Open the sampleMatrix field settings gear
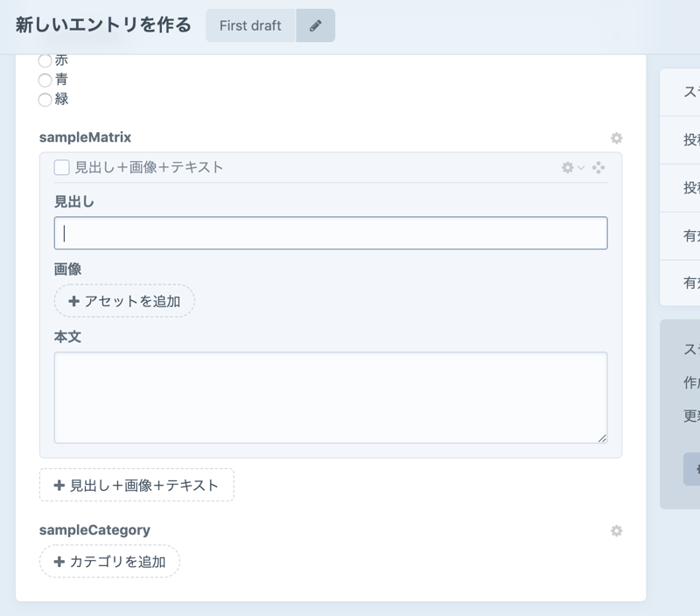The width and height of the screenshot is (700, 616). pos(616,138)
